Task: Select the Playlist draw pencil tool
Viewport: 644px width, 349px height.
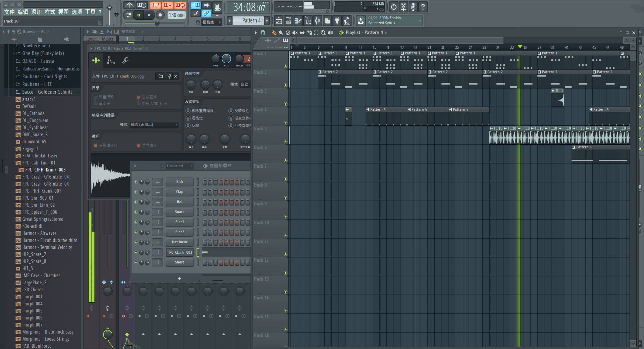Action: 274,33
